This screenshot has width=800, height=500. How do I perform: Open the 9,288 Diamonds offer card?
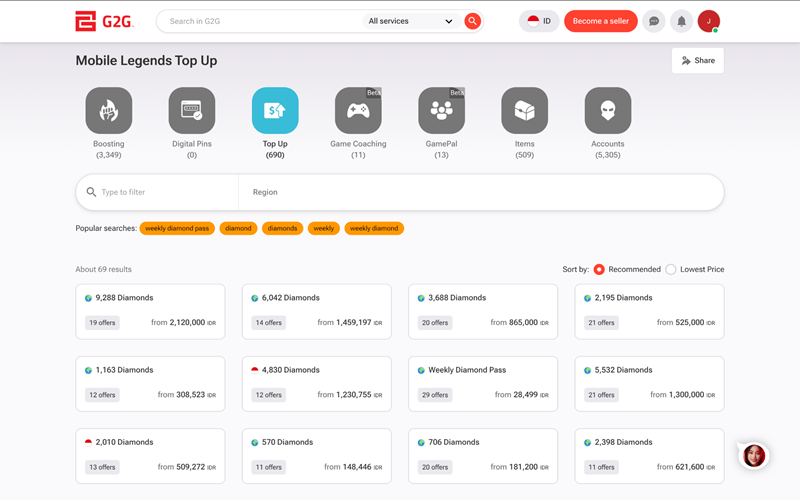pos(150,312)
